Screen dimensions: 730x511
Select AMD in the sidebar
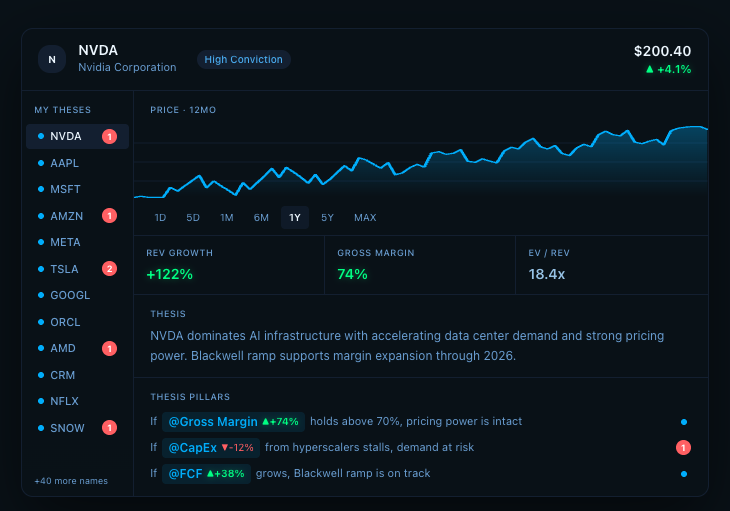tap(77, 349)
